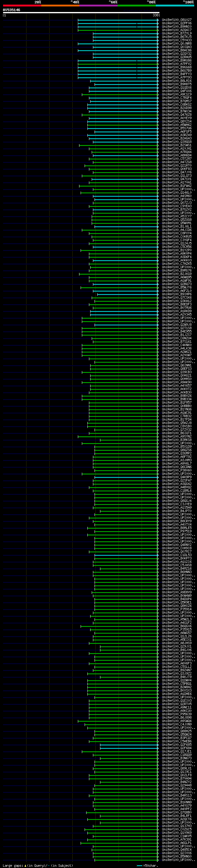Open hit UniRef100_A9C1C9
Image resolution: width=197 pixels, height=868 pixels.
pos(177,94)
